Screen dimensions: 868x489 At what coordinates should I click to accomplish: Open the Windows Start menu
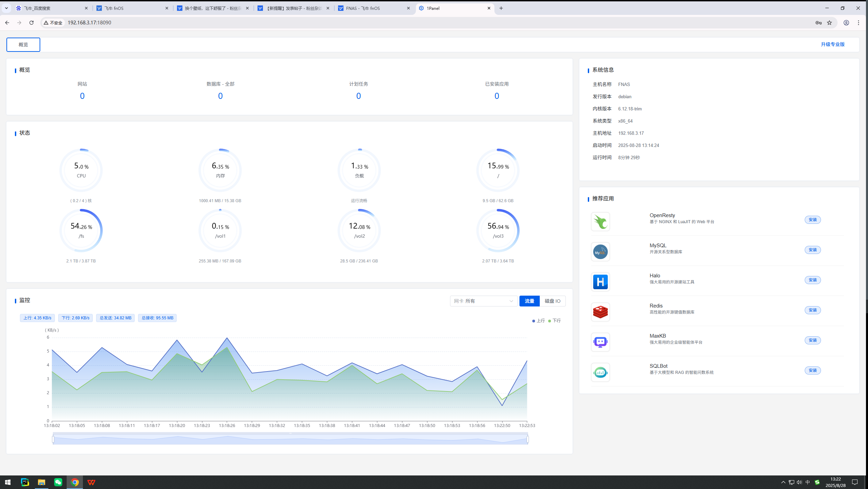[8, 482]
